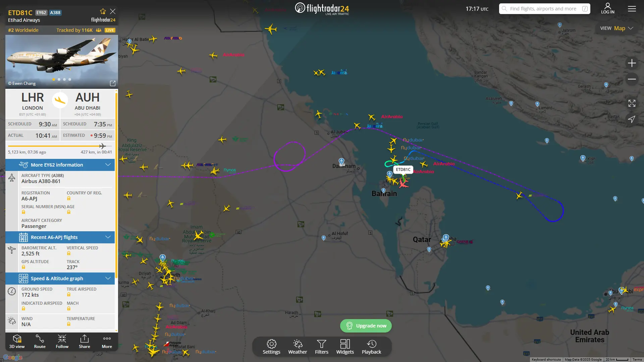Click the Upgrade now button
Viewport: 644px width, 362px height.
[366, 326]
